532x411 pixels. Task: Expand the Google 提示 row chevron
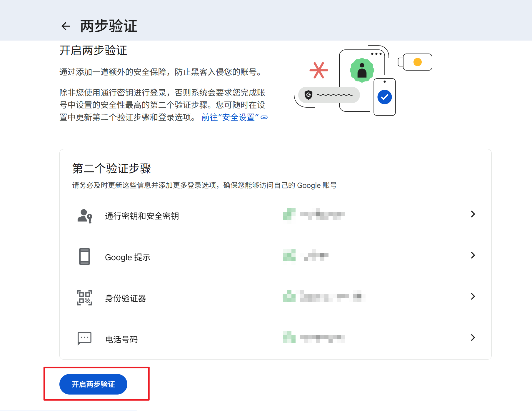(473, 255)
